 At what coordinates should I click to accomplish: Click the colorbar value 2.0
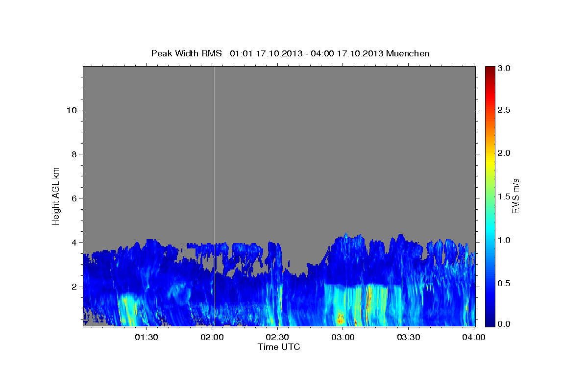pos(504,153)
